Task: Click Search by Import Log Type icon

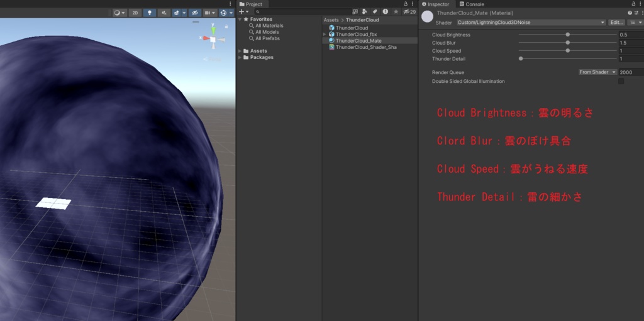Action: point(386,12)
